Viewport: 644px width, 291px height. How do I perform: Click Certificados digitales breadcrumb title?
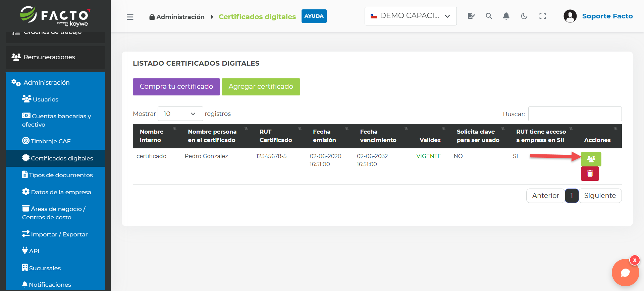[257, 17]
